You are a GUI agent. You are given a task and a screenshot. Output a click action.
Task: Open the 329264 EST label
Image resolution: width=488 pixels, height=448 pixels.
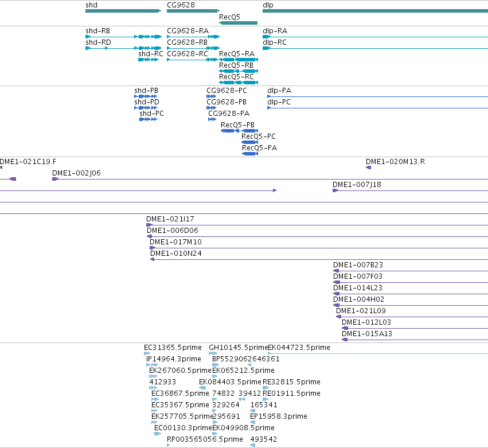(226, 406)
